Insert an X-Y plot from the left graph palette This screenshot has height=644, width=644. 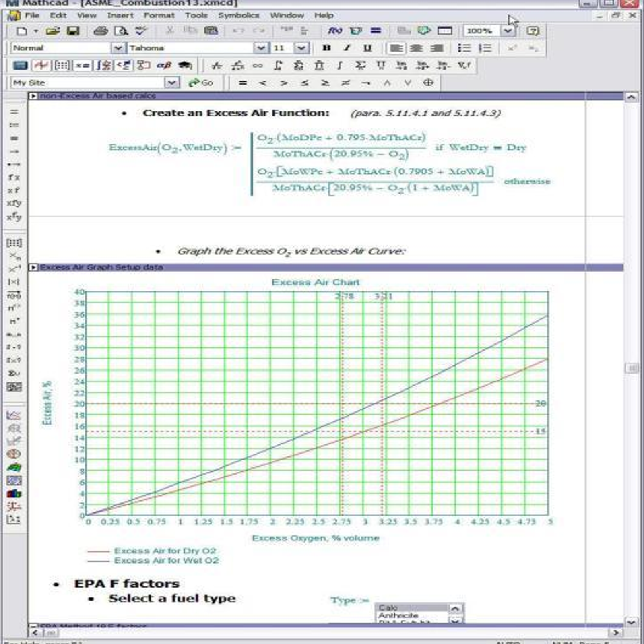pyautogui.click(x=14, y=415)
